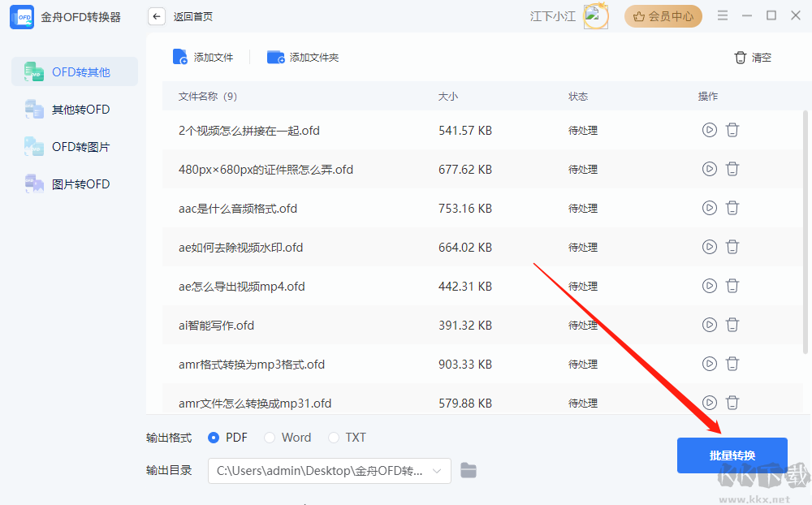Preview the file 2个视频怎么拼接在一起.ofd
Image resolution: width=812 pixels, height=505 pixels.
click(709, 130)
